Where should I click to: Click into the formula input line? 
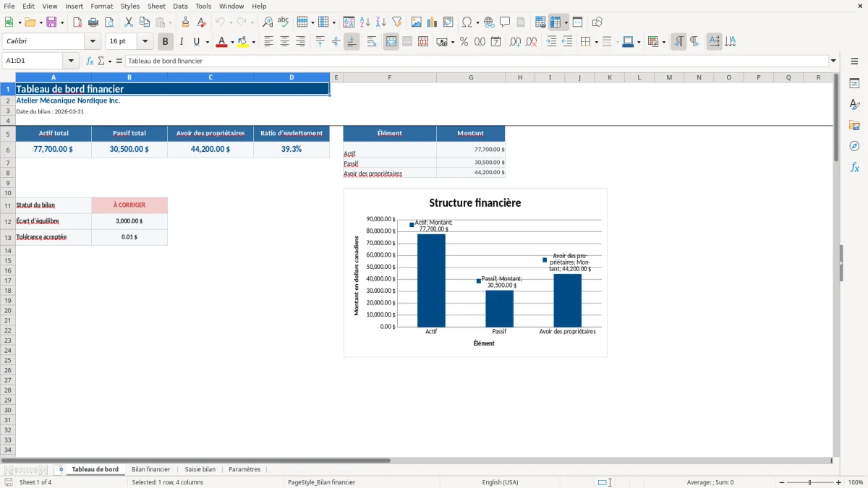[477, 61]
